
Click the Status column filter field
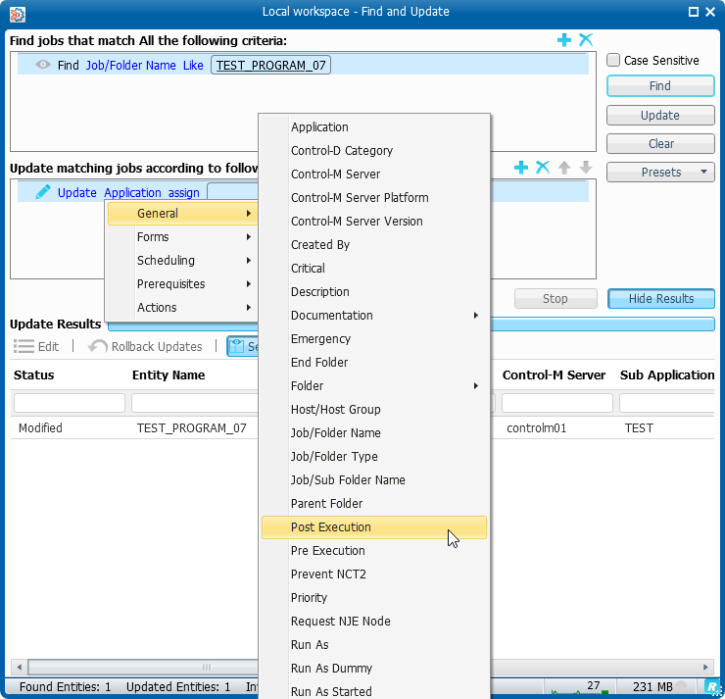[x=69, y=403]
